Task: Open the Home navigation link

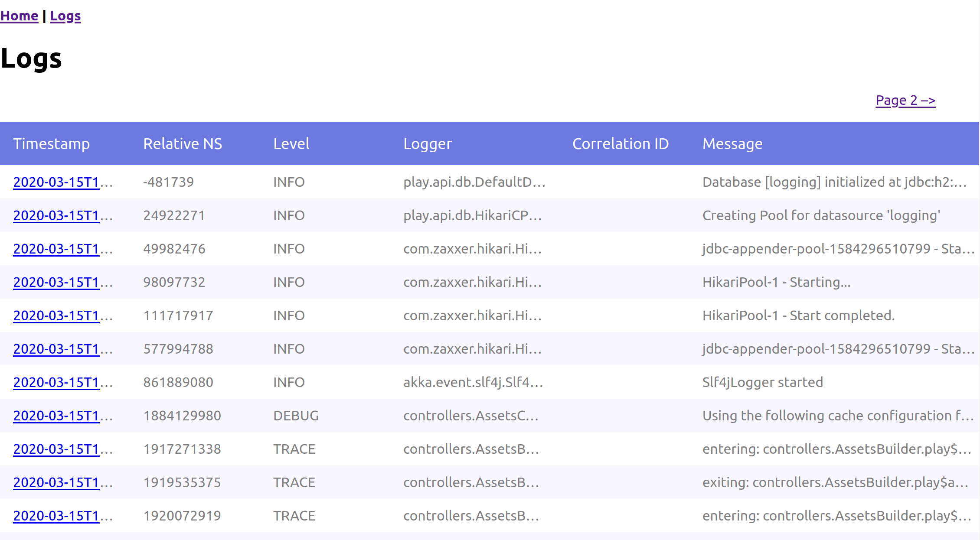Action: pos(19,16)
